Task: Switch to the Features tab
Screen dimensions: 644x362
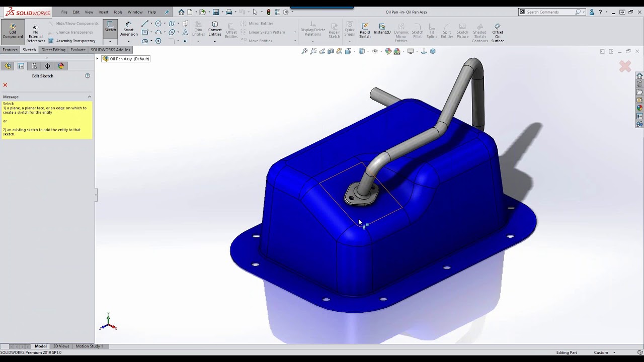Action: pos(10,50)
